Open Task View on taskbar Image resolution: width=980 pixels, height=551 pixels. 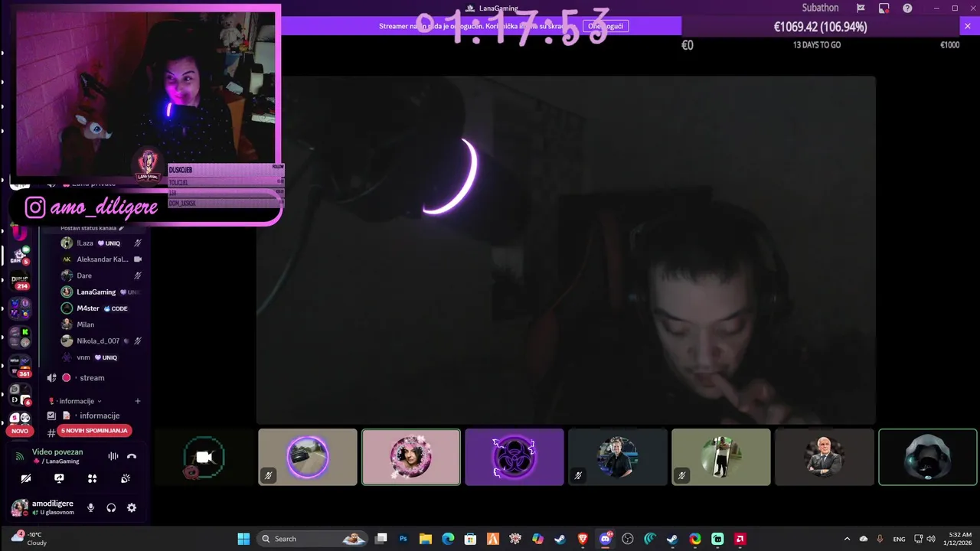coord(381,539)
